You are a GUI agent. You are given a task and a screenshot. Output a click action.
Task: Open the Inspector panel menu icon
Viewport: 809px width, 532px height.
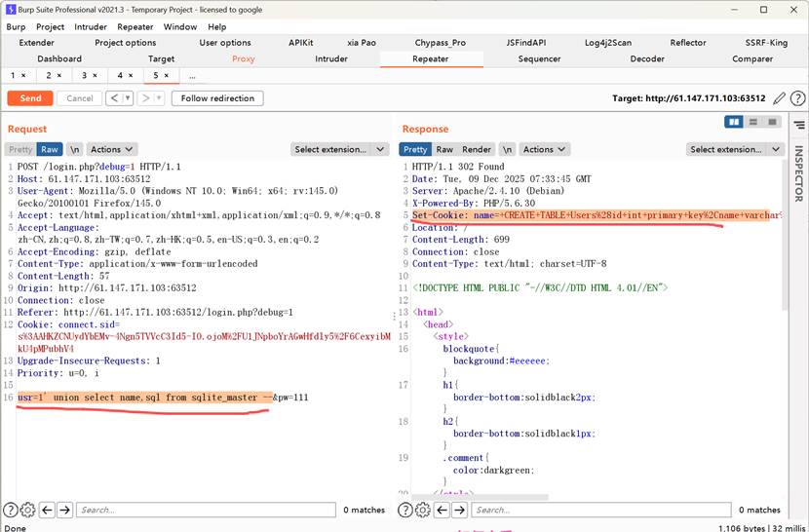(799, 126)
